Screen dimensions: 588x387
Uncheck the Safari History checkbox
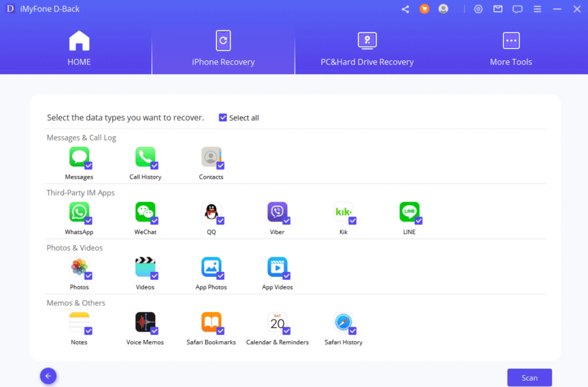coord(353,331)
